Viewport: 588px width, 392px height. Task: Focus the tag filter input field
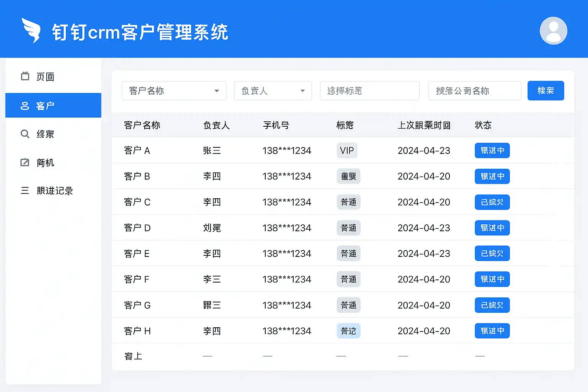tap(370, 91)
